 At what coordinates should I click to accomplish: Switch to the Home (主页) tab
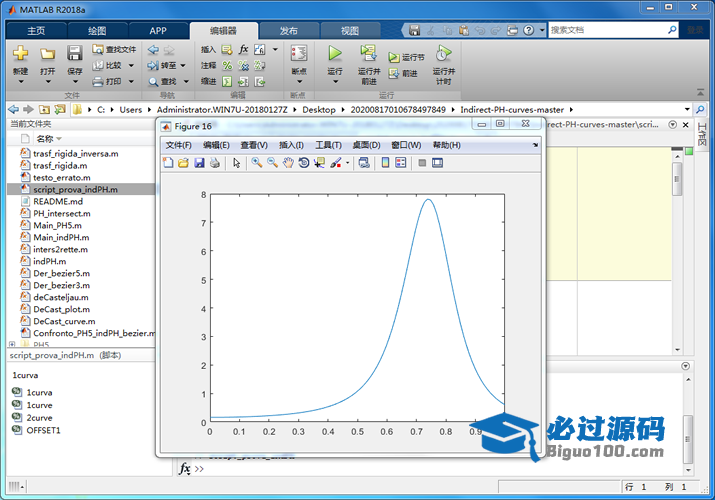click(x=36, y=31)
